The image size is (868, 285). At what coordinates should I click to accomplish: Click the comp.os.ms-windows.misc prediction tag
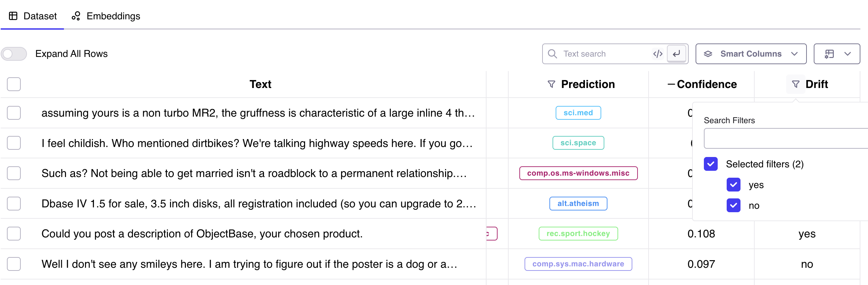click(578, 173)
